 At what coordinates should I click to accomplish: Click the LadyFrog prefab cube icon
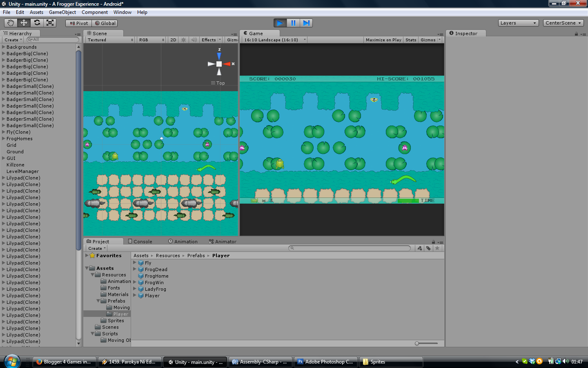tap(141, 289)
